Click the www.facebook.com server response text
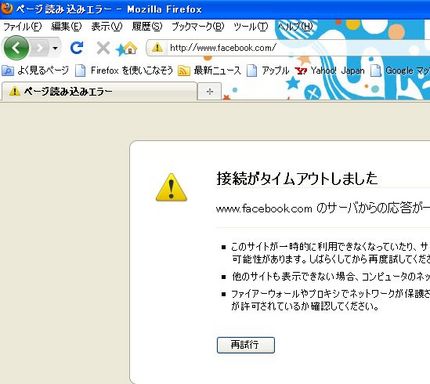The height and width of the screenshot is (384, 430). coord(323,209)
